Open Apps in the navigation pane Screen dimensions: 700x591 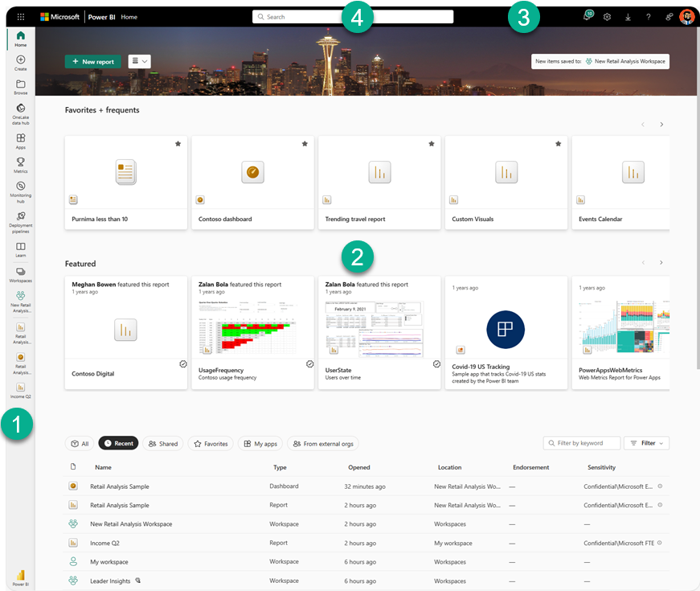click(21, 142)
